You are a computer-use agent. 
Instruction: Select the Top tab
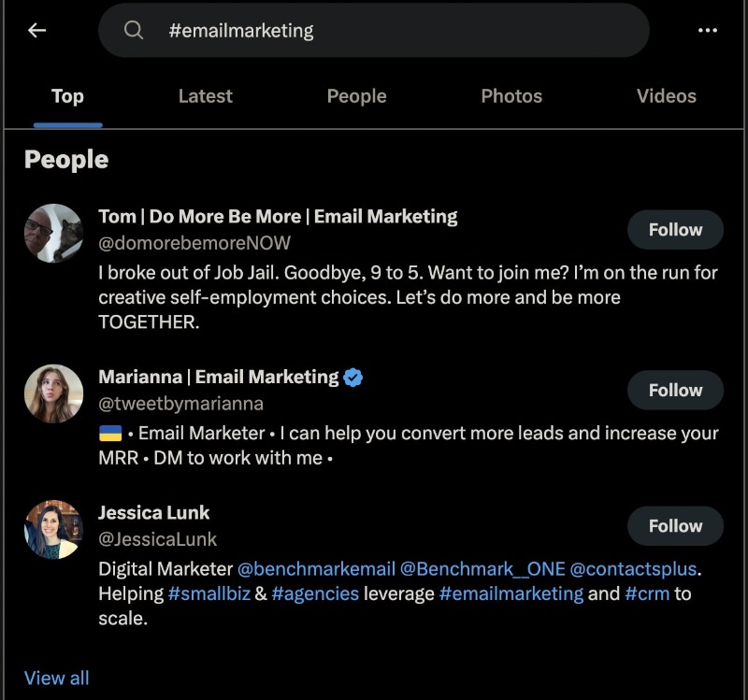tap(67, 96)
